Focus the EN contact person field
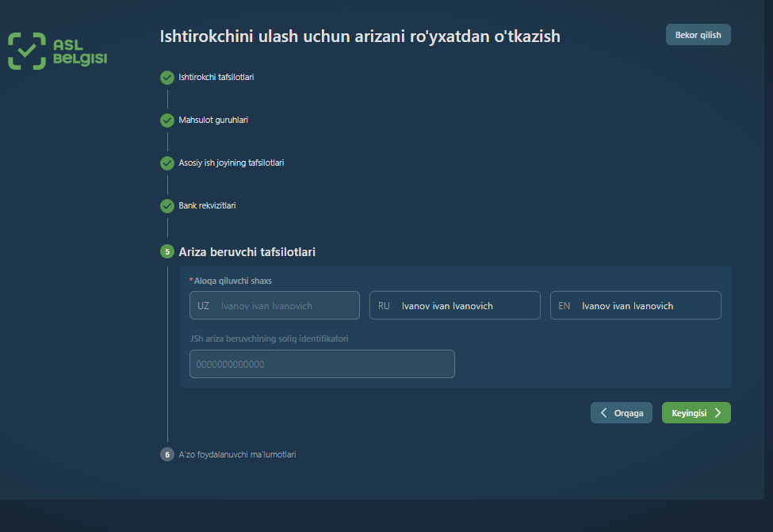 (636, 306)
